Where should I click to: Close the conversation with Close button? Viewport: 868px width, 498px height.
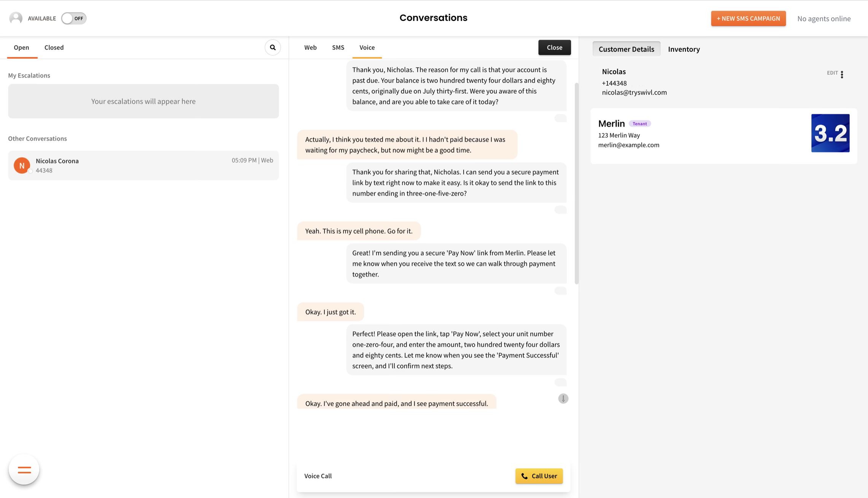[x=554, y=48]
